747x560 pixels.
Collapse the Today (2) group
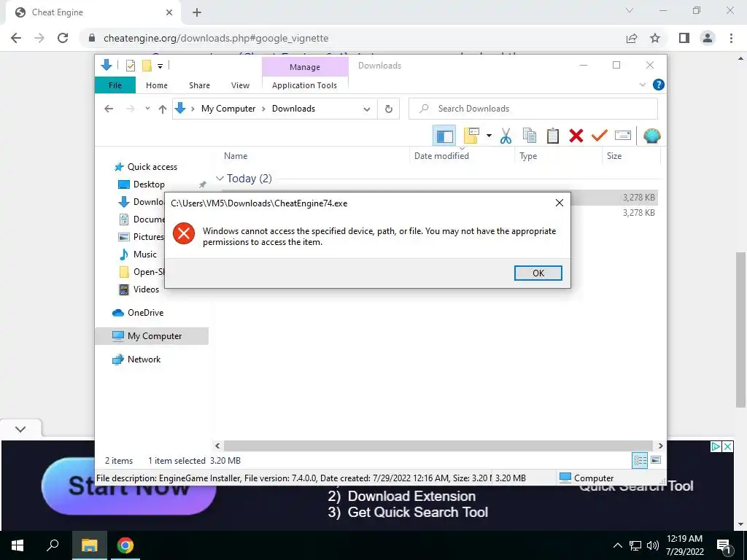(x=220, y=179)
